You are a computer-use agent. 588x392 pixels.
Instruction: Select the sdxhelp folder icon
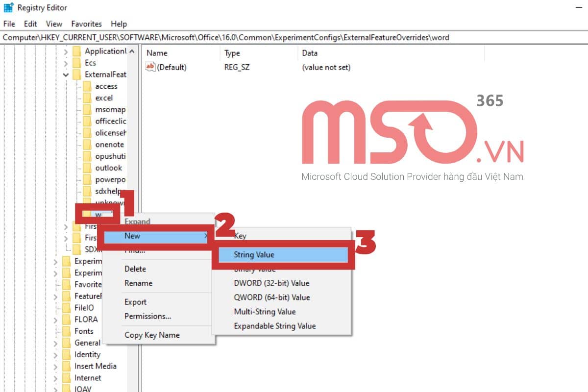[87, 191]
